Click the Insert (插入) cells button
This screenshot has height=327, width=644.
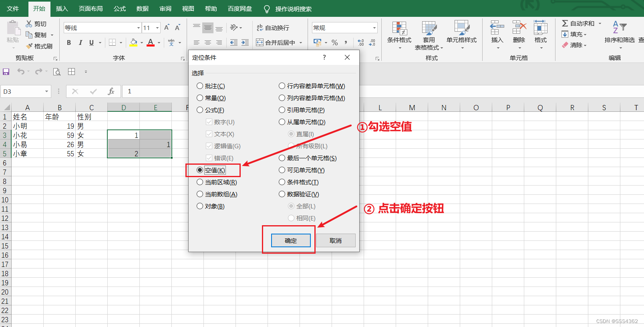tap(497, 35)
